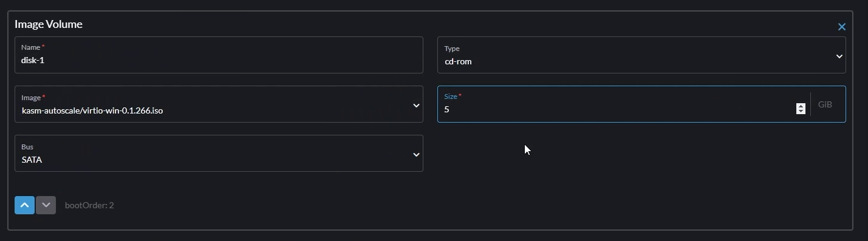This screenshot has height=241, width=868.
Task: Expand the Bus dropdown chevron
Action: [416, 154]
